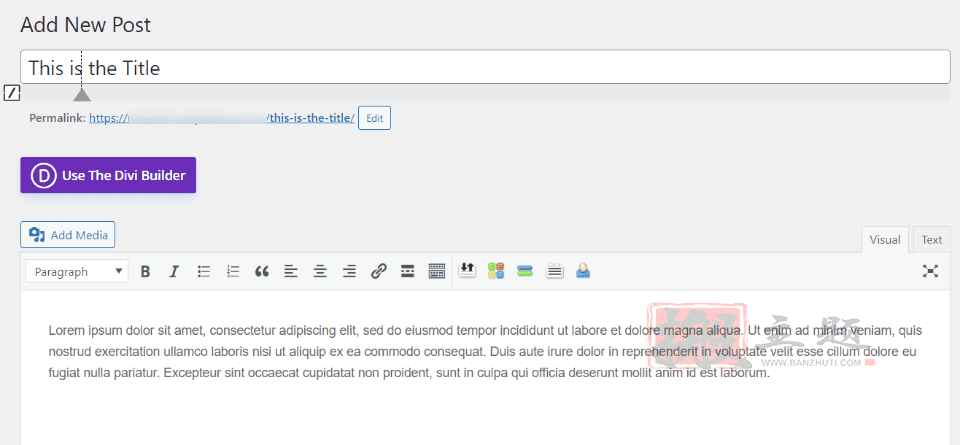
Task: Toggle italic formatting in editor toolbar
Action: [174, 271]
